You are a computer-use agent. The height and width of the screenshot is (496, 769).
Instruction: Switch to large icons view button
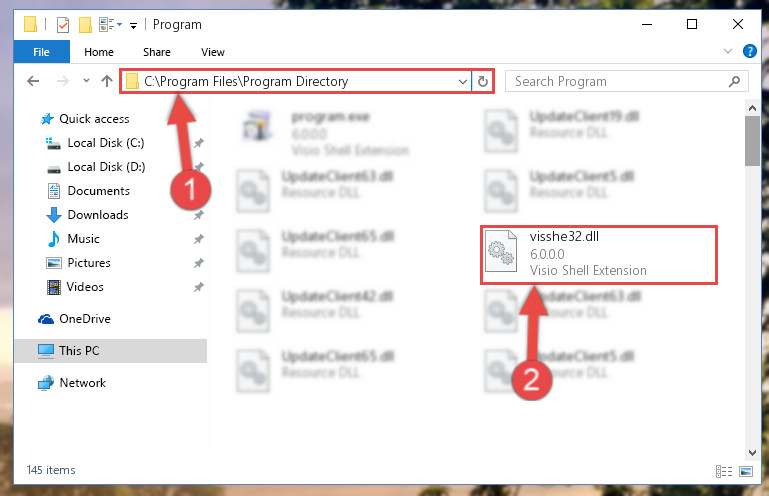[746, 471]
